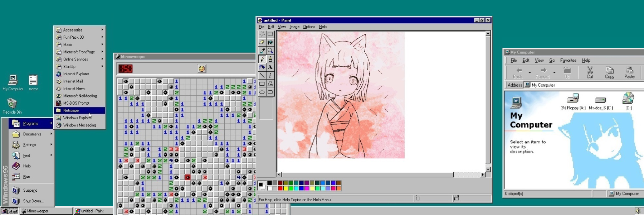Viewport: 644px width, 215px height.
Task: Open the Options menu in Paint
Action: pos(309,27)
